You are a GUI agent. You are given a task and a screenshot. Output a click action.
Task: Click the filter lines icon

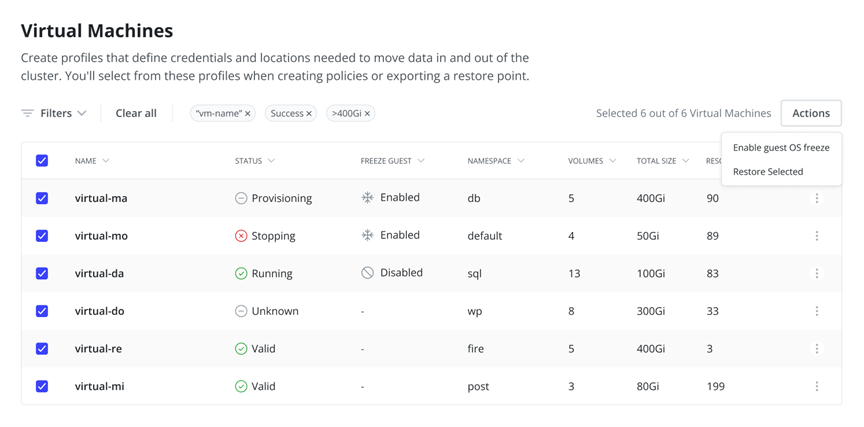[28, 113]
